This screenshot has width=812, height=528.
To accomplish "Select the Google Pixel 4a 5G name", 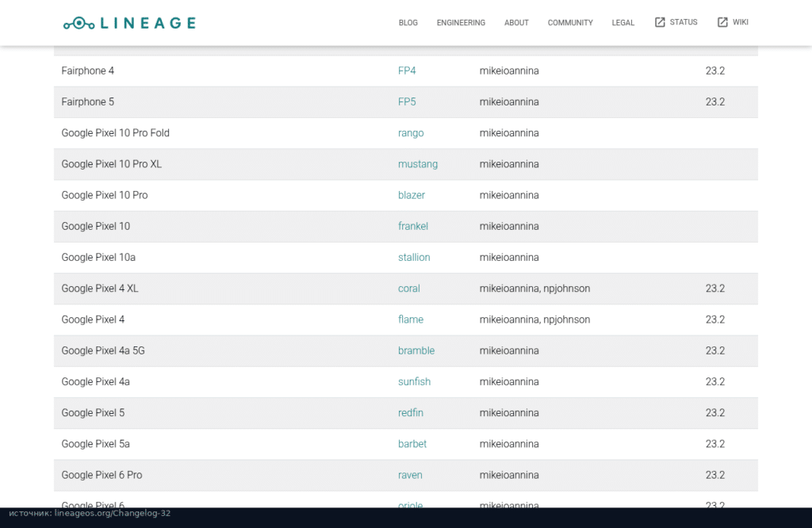I will coord(103,350).
